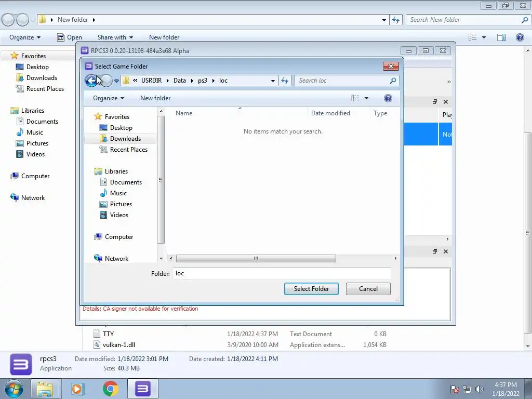Select Downloads in Explorer Favorites

click(42, 78)
